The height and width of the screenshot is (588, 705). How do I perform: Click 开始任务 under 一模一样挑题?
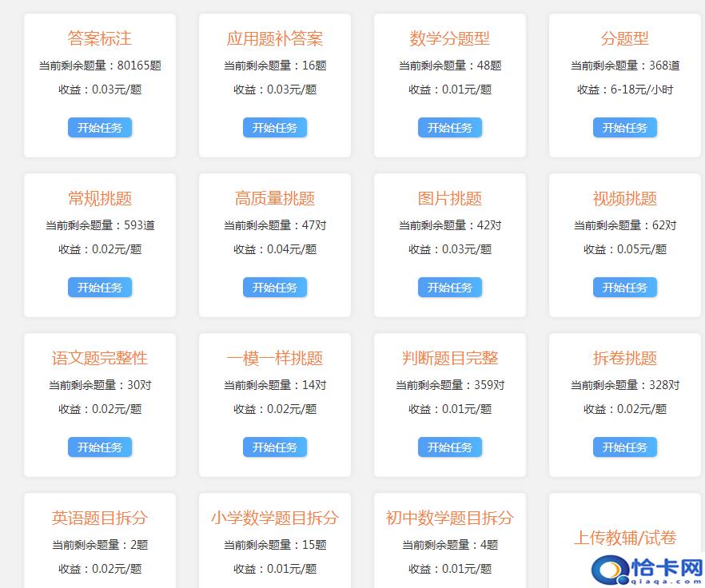(274, 447)
